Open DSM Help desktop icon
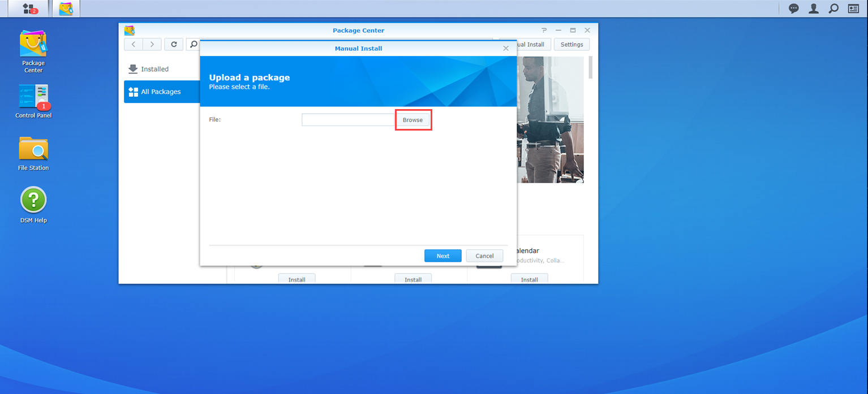This screenshot has width=868, height=394. click(33, 204)
